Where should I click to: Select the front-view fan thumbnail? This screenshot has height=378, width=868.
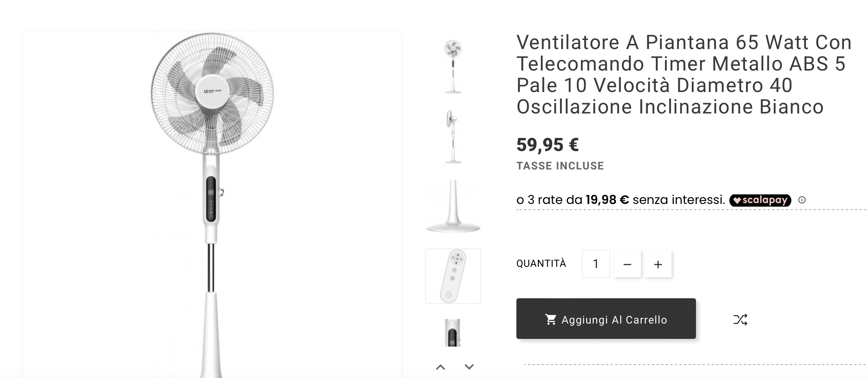coord(453,67)
